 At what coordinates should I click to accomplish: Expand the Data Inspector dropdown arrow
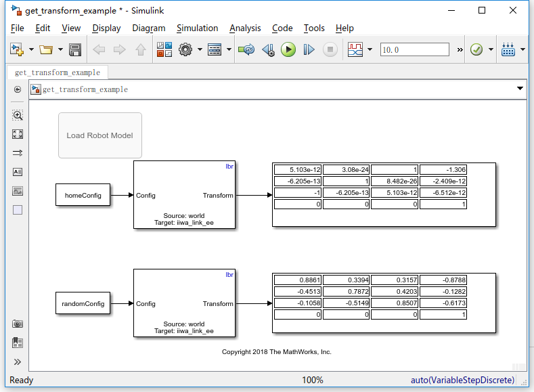point(370,49)
